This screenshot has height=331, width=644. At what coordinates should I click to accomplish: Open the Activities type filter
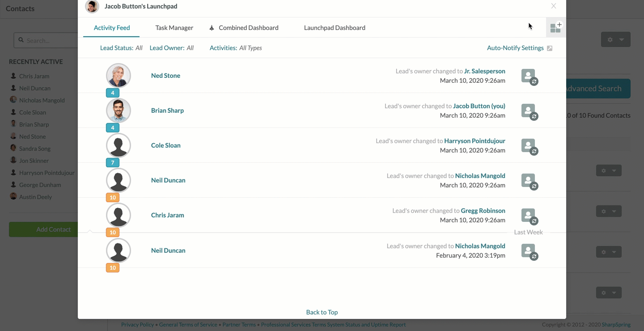click(x=236, y=48)
